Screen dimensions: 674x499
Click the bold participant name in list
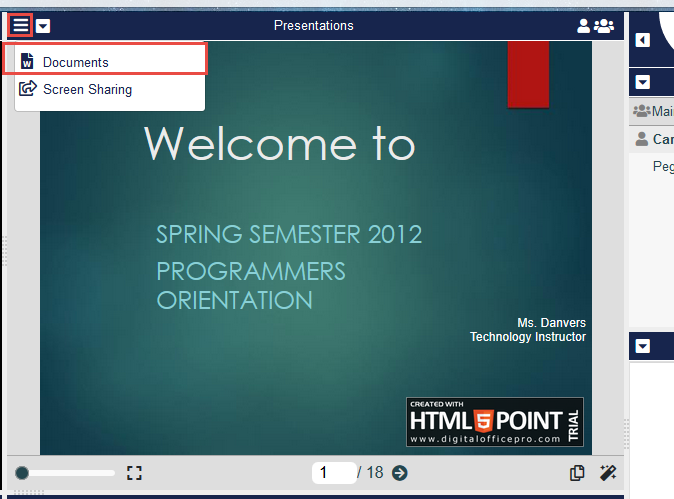661,140
